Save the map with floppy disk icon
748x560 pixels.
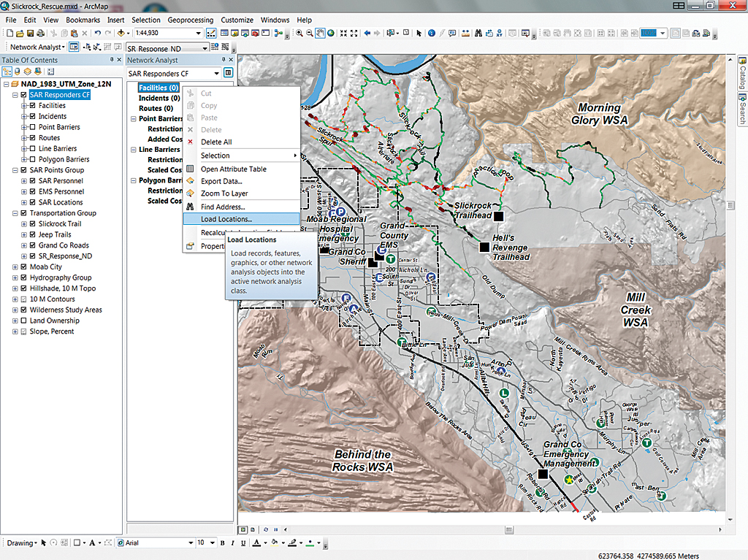(x=30, y=34)
